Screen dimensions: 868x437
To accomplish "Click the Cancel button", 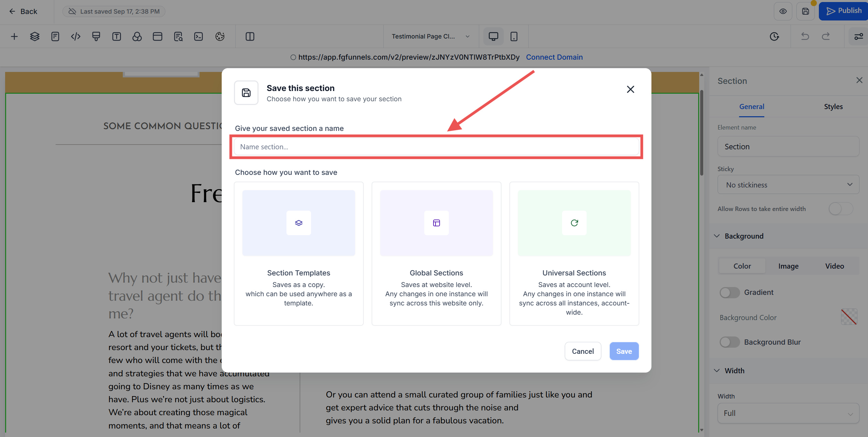I will (583, 351).
